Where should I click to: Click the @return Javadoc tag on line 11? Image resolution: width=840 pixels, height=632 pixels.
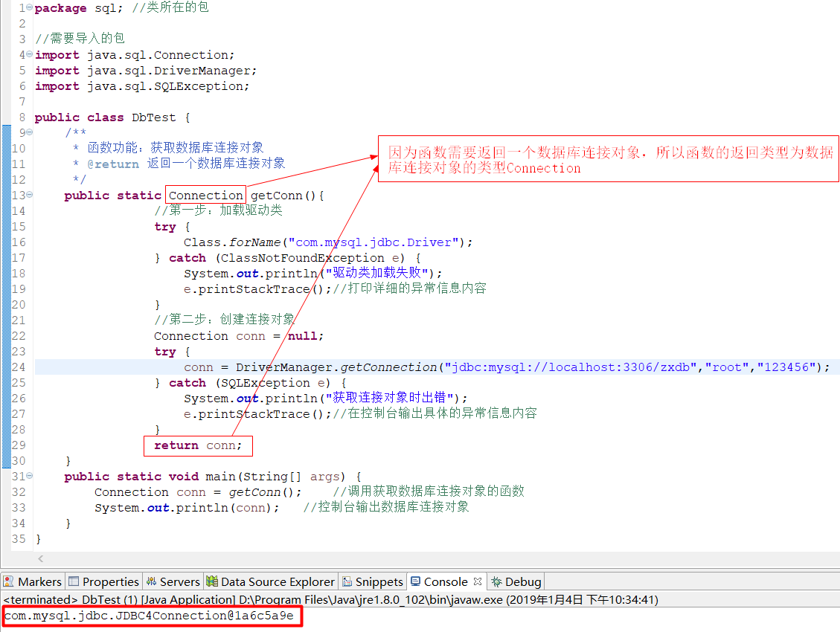[x=113, y=164]
